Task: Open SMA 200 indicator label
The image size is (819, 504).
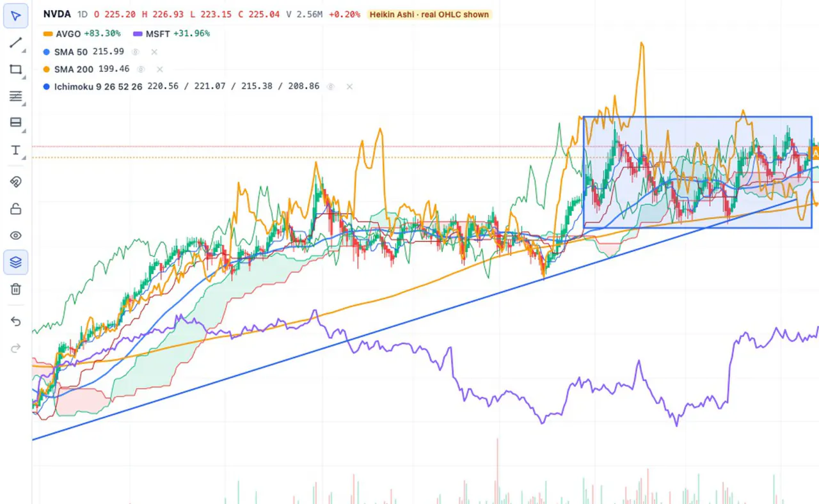Action: coord(74,69)
